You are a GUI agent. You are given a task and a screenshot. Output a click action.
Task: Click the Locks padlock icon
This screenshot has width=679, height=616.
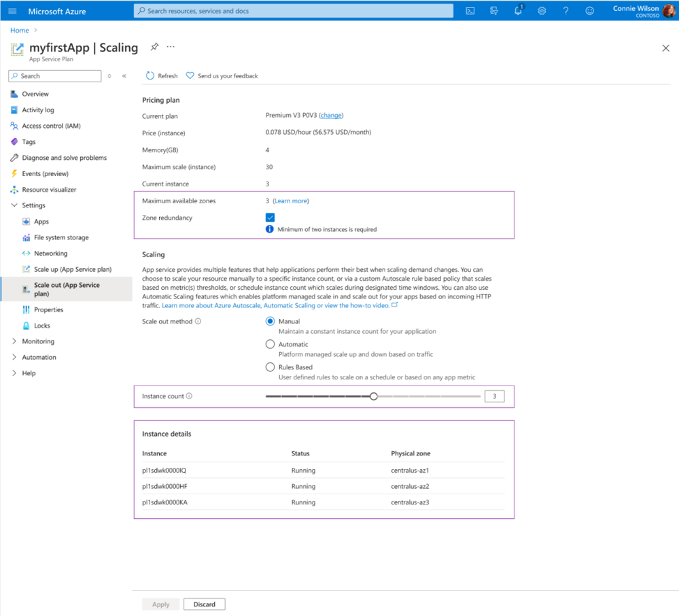27,326
